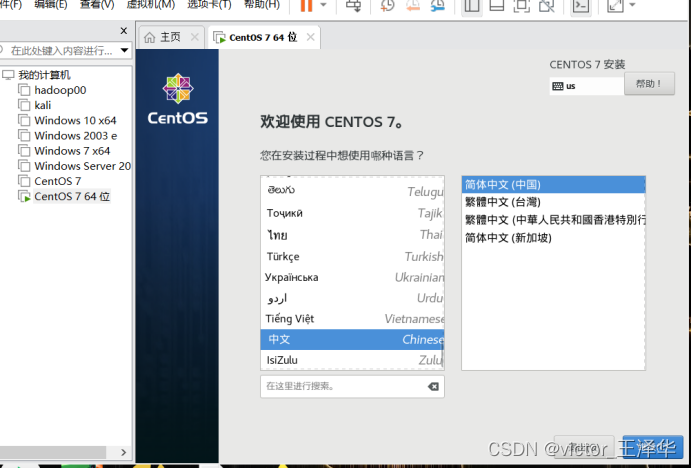Send Ctrl+Alt+Del to the virtual machine
This screenshot has height=468, width=692.
[354, 5]
